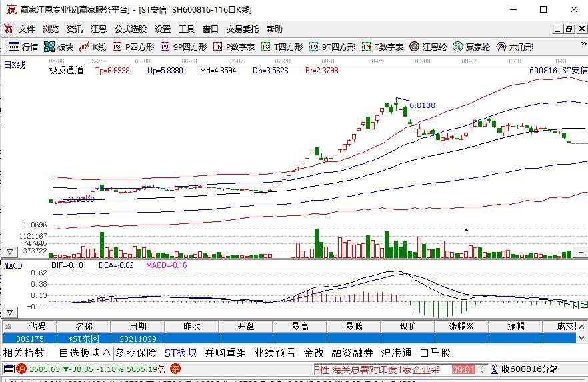Open the T数字表 tool
The image size is (588, 382).
coord(383,47)
